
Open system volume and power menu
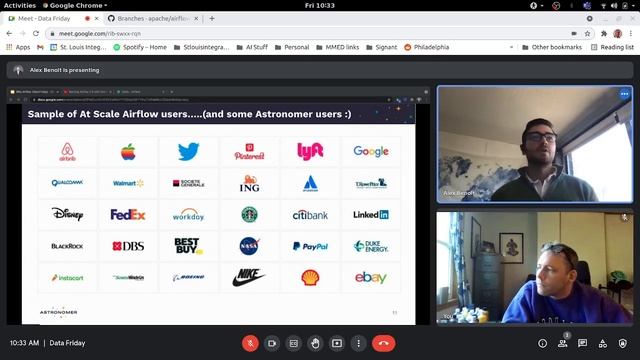click(619, 5)
